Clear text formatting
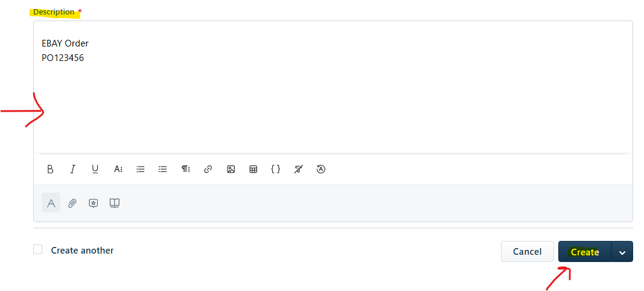This screenshot has width=644, height=291. pyautogui.click(x=299, y=169)
